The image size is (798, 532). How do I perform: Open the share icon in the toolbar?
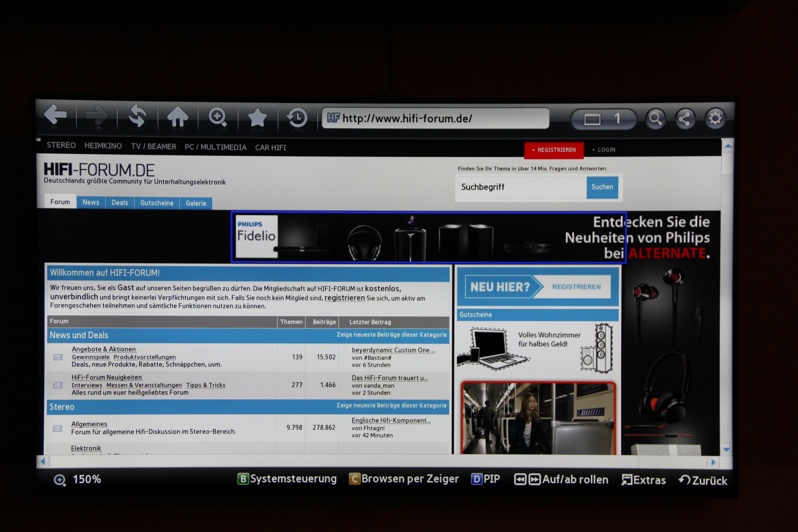tap(685, 119)
